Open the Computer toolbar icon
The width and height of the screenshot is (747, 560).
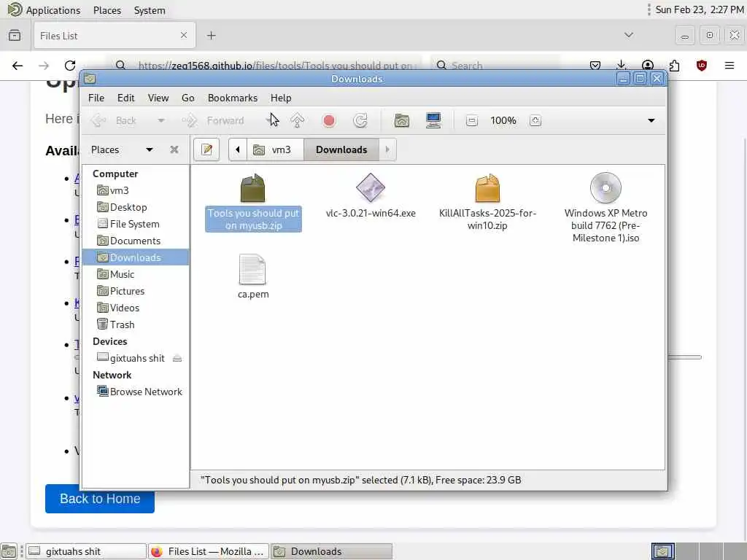coord(433,120)
